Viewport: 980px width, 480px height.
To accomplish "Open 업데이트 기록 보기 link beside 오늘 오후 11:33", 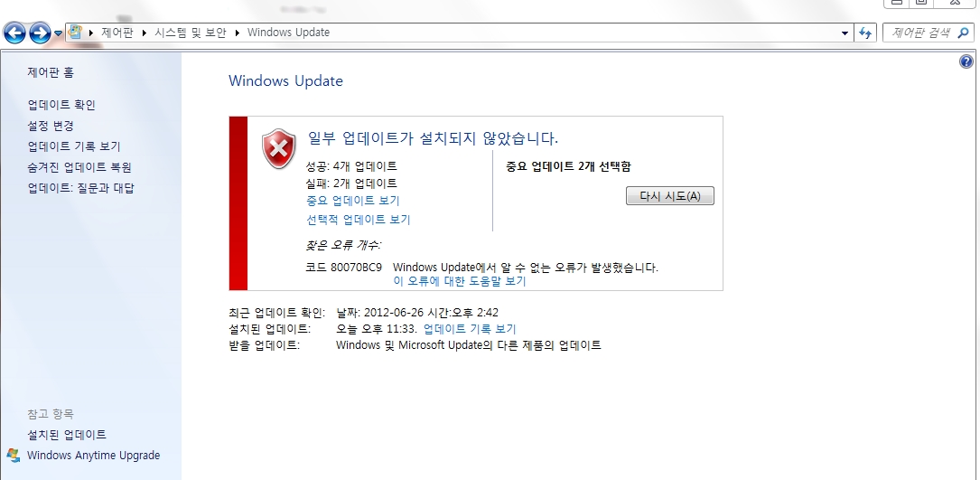I will click(x=470, y=329).
